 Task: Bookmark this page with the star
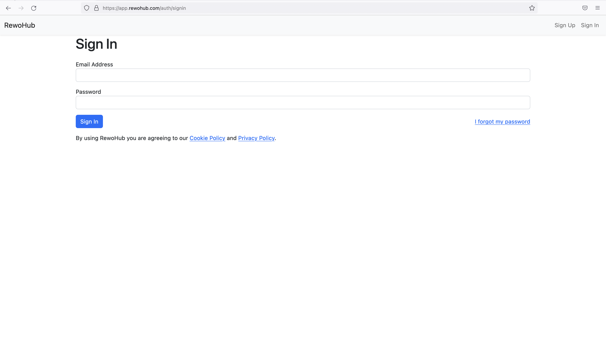pos(532,8)
